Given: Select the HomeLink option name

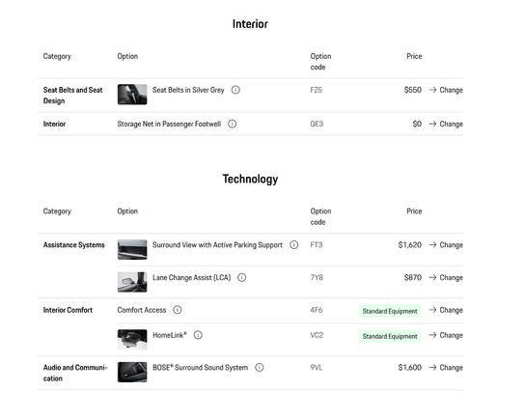Looking at the screenshot, I should (x=170, y=335).
